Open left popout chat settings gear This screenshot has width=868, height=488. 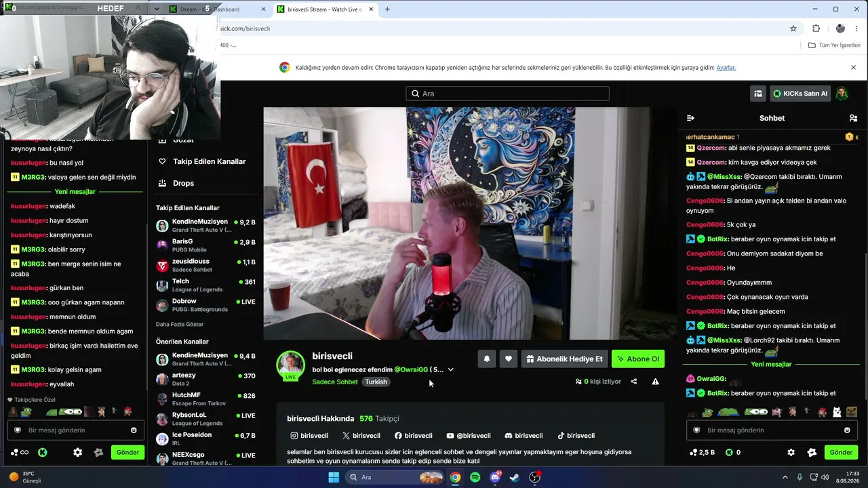coord(77,452)
